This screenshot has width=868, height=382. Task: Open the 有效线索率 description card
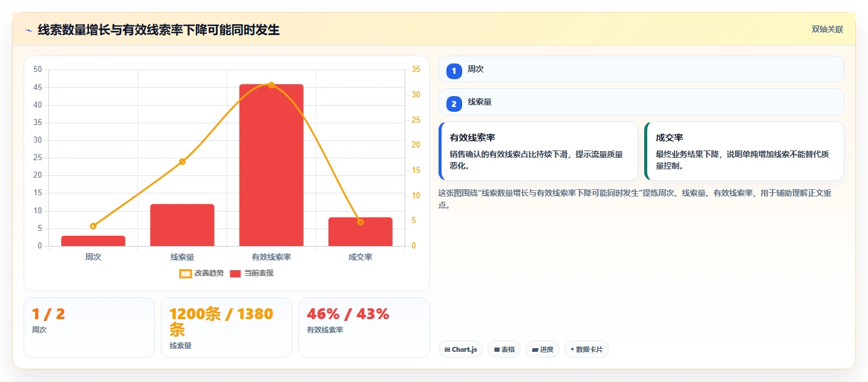coord(538,151)
